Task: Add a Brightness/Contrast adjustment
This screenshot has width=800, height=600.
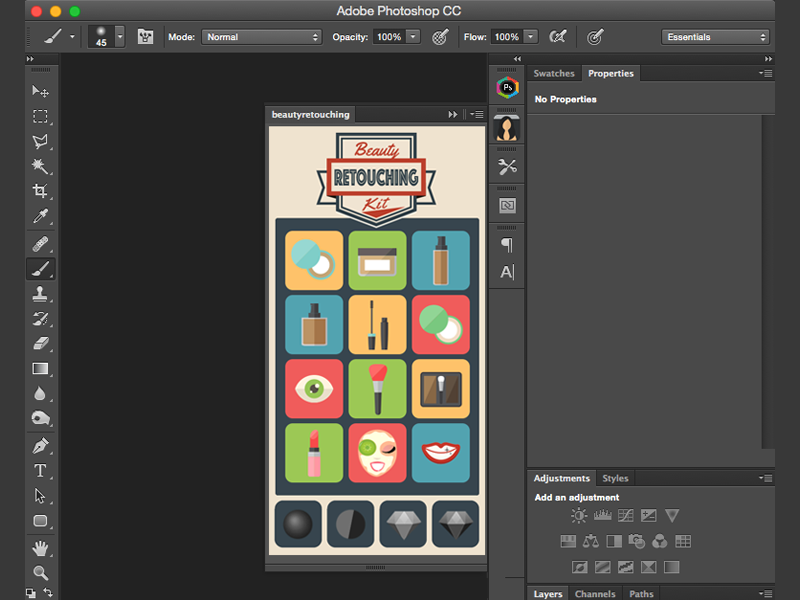Action: click(579, 516)
